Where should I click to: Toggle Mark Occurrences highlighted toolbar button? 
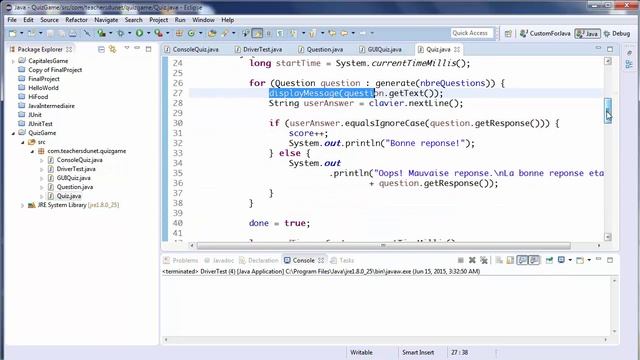point(257,33)
